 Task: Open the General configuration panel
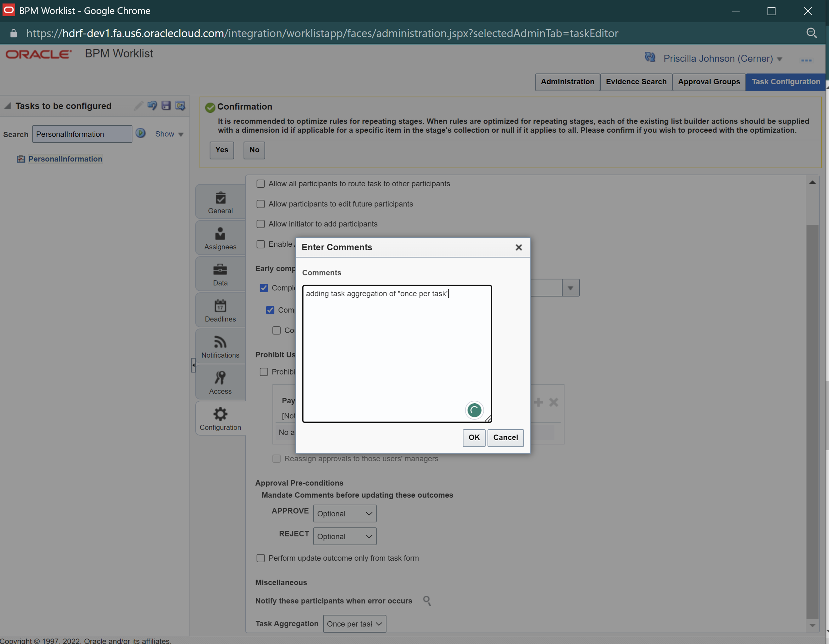tap(220, 201)
